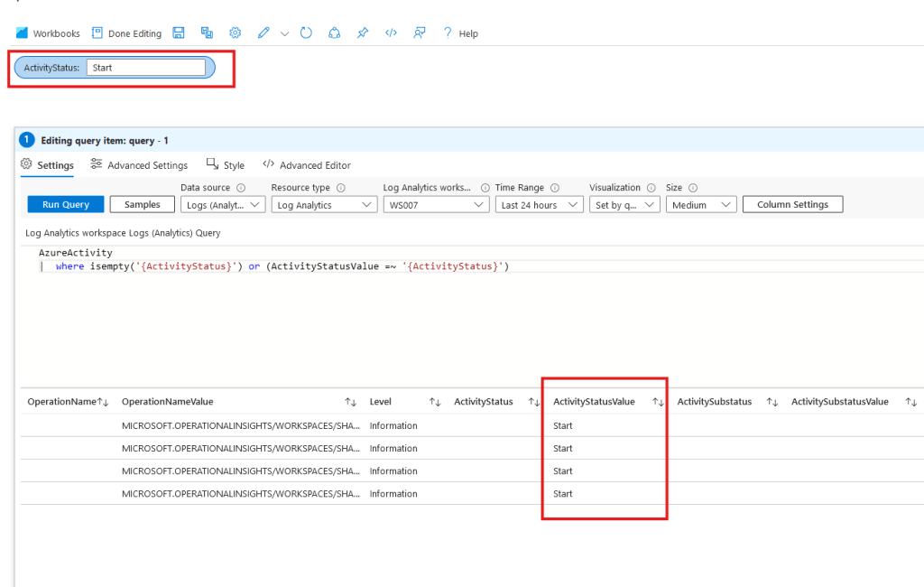924x587 pixels.
Task: Click the Refresh circular arrow icon
Action: point(306,33)
